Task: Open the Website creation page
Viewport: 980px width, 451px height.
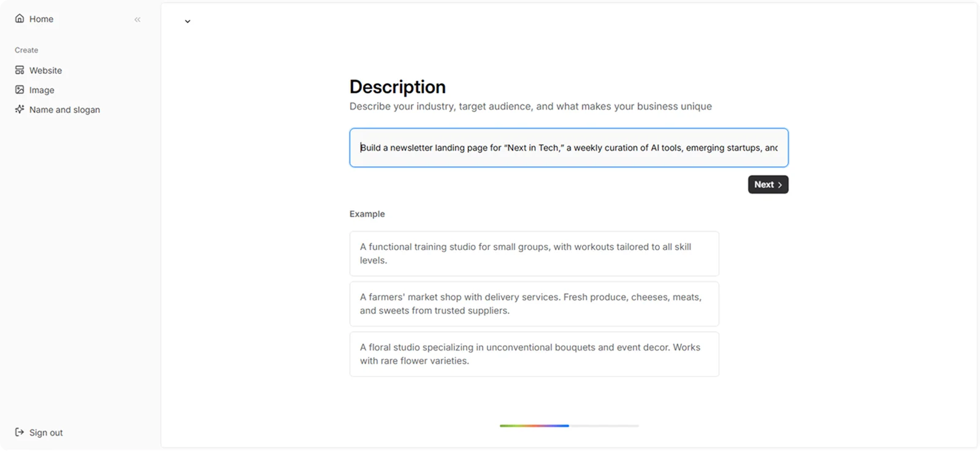Action: [39, 70]
